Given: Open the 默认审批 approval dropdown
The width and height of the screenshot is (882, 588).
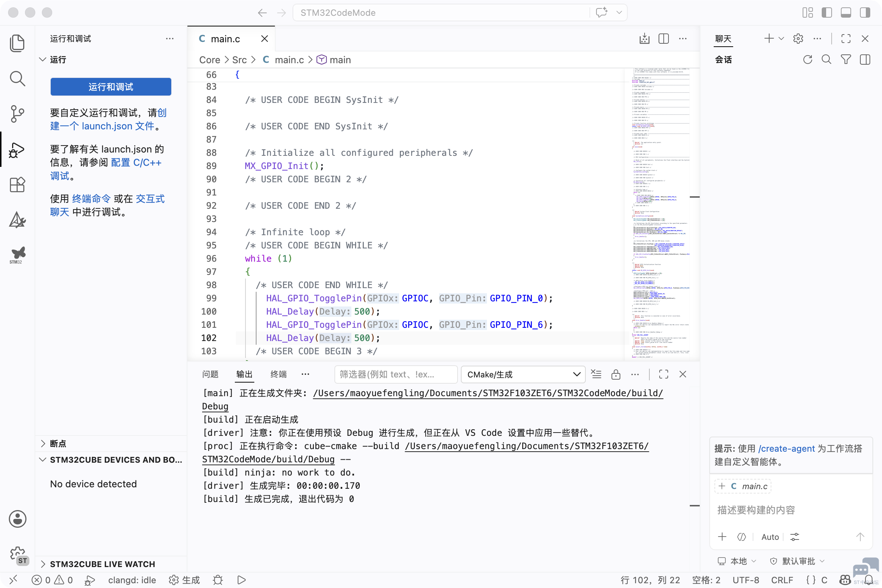Looking at the screenshot, I should click(796, 561).
